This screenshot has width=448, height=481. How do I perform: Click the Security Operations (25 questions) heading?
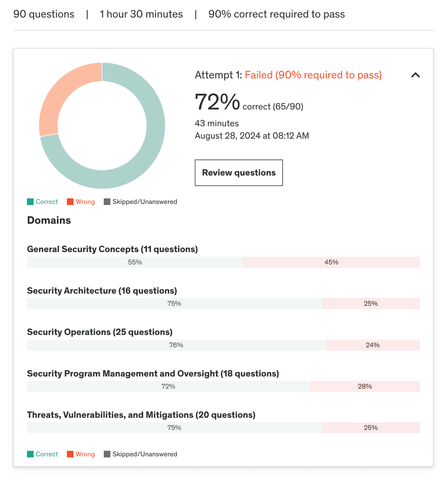click(x=100, y=332)
